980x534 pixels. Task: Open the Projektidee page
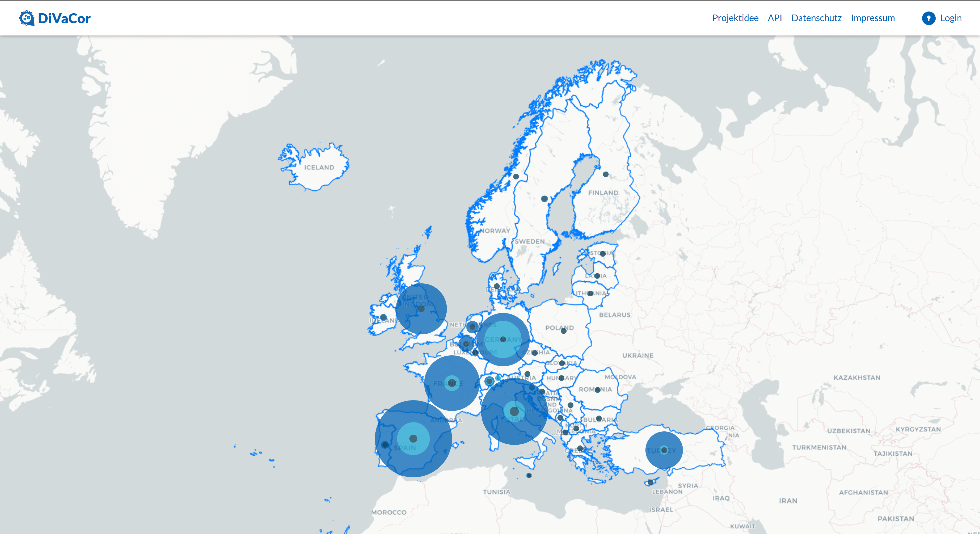pyautogui.click(x=735, y=18)
